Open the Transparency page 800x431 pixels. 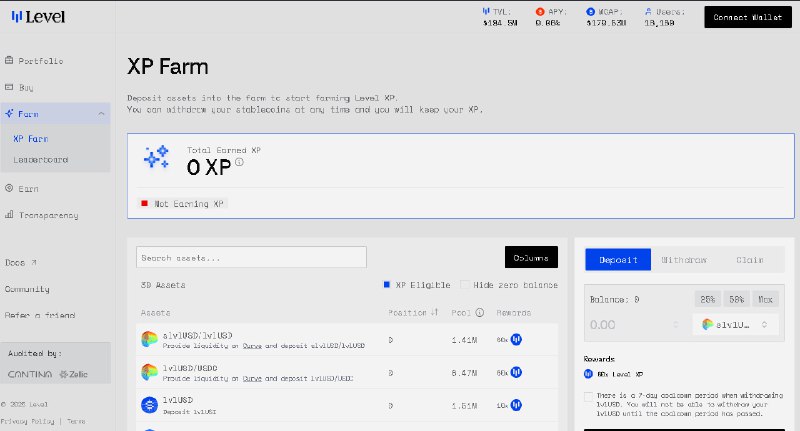[47, 215]
